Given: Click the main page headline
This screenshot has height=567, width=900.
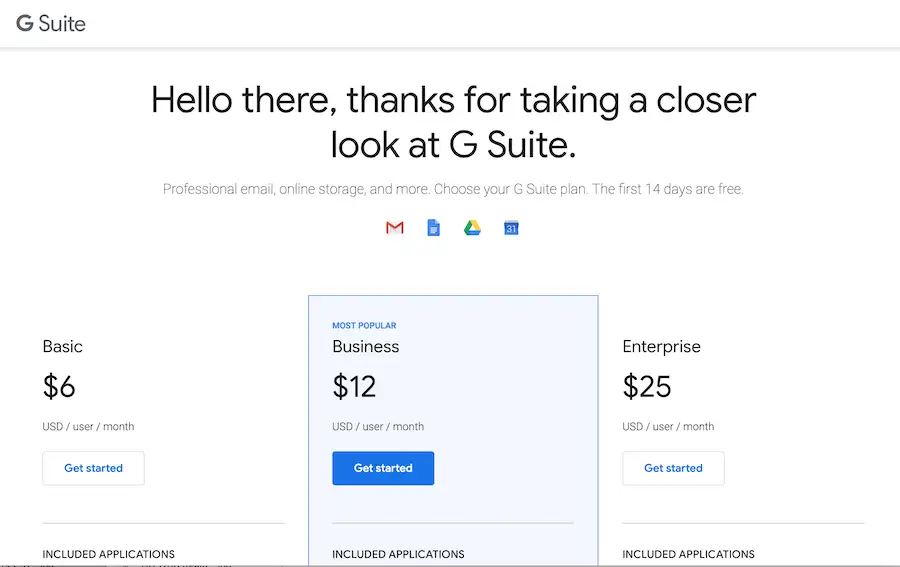Looking at the screenshot, I should click(x=453, y=122).
